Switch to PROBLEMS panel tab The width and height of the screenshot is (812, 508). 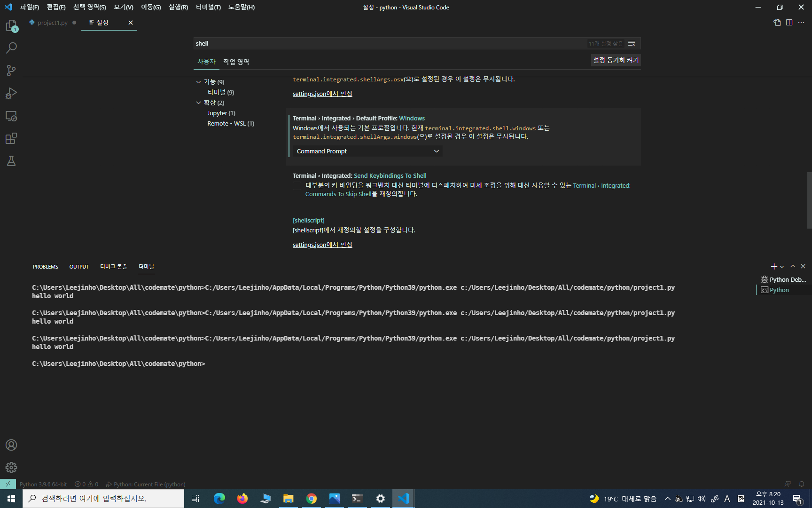(46, 267)
